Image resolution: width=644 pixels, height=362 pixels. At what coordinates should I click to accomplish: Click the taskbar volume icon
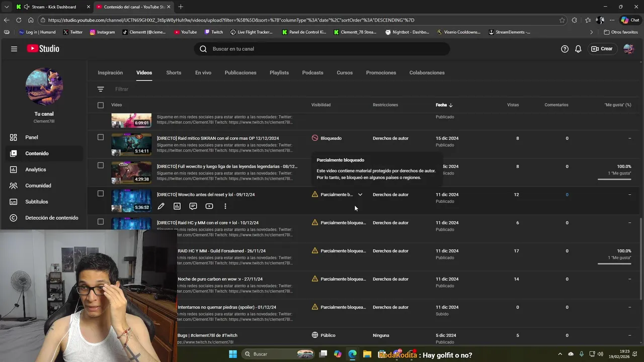tap(600, 354)
